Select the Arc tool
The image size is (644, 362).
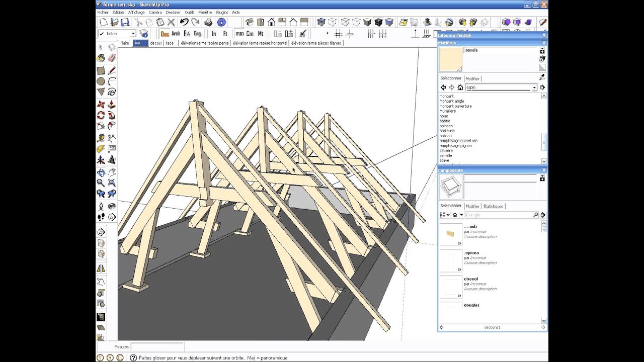[111, 81]
